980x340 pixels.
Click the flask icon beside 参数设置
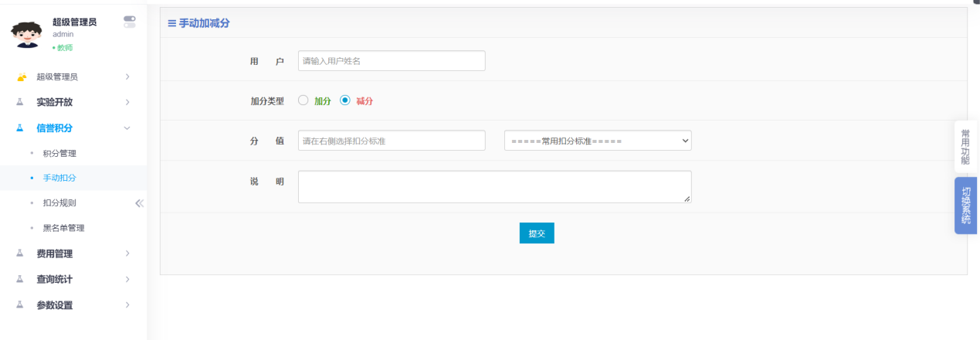[x=20, y=305]
